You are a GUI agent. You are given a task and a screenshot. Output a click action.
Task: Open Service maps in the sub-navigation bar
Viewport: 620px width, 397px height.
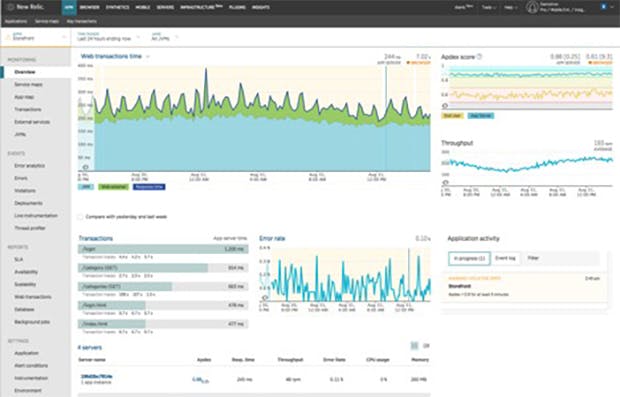[x=47, y=21]
